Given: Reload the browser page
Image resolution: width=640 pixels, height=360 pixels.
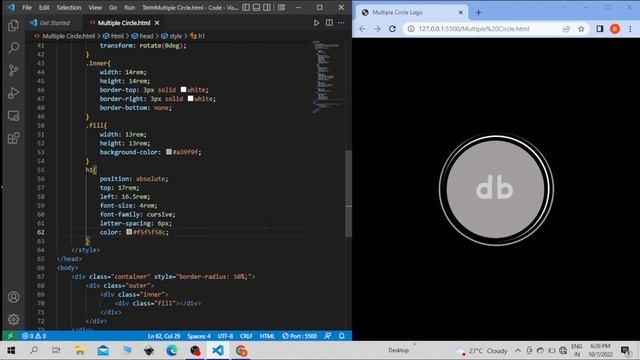Looking at the screenshot, I should (x=392, y=29).
